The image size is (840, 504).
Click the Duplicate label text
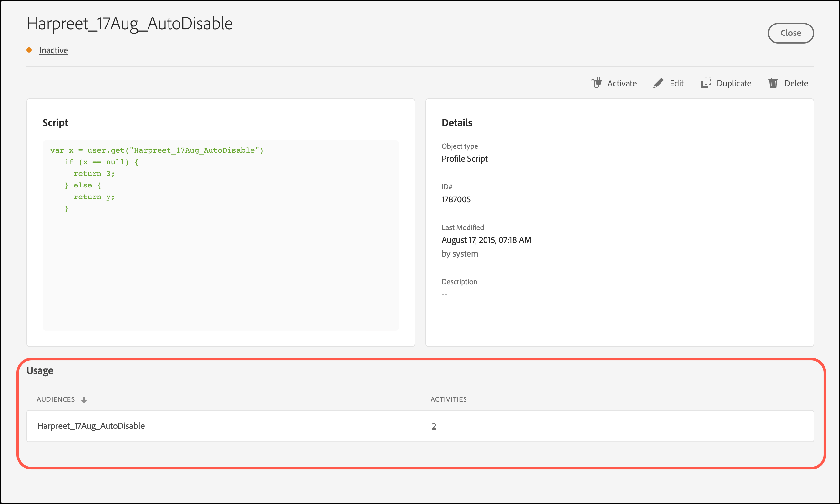click(x=734, y=83)
